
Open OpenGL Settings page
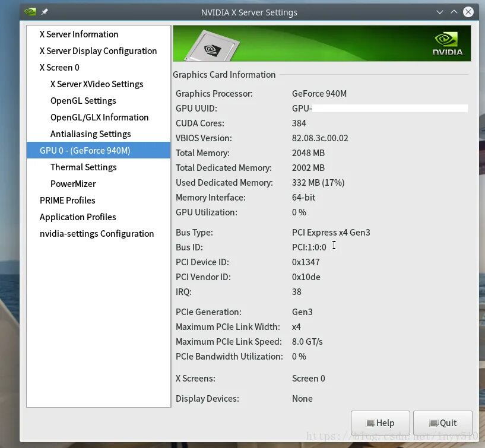[x=83, y=101]
